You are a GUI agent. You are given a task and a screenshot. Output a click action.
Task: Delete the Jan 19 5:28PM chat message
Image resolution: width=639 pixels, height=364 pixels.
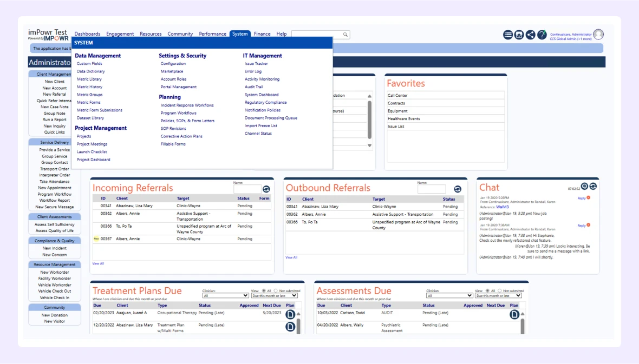[589, 198]
